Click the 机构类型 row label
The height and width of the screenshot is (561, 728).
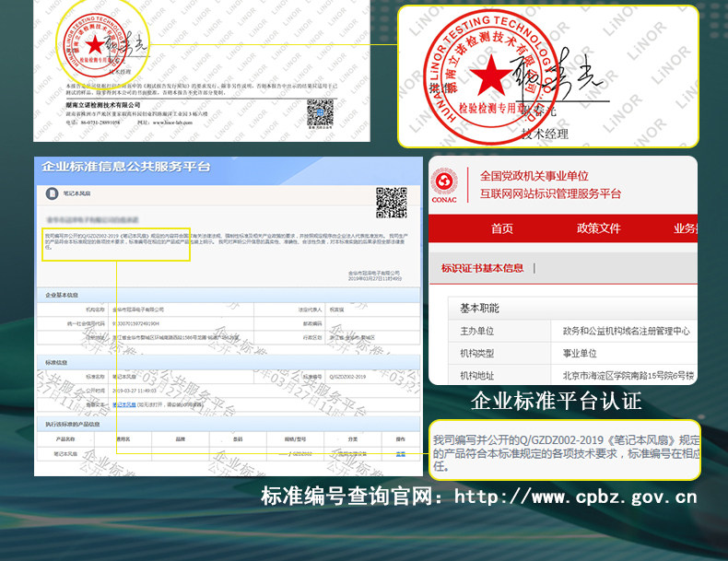coord(476,353)
